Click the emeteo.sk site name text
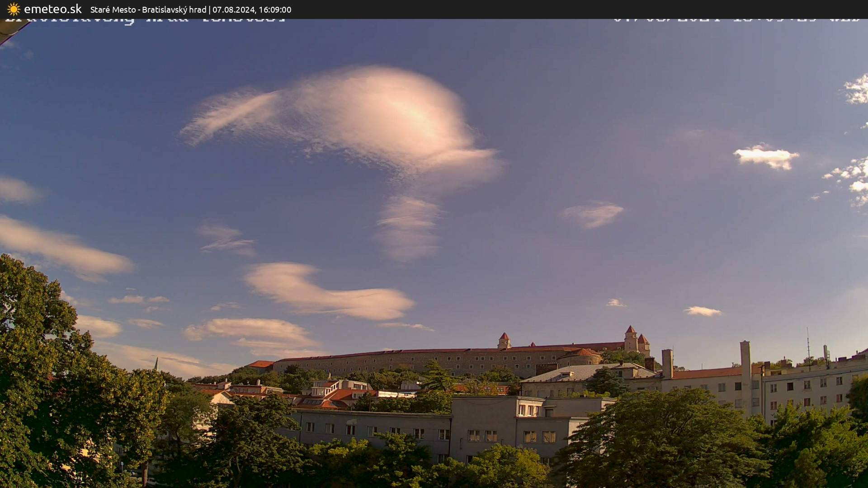Image resolution: width=868 pixels, height=488 pixels. pyautogui.click(x=52, y=9)
